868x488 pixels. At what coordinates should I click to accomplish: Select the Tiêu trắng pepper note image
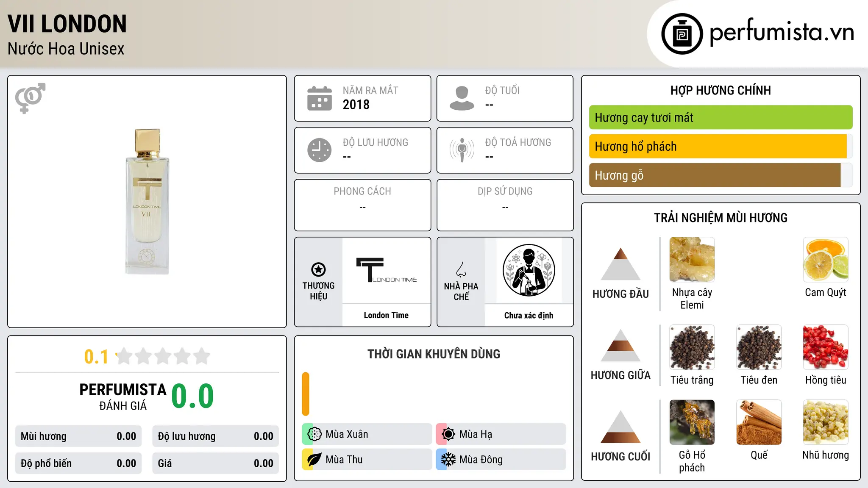click(x=692, y=347)
